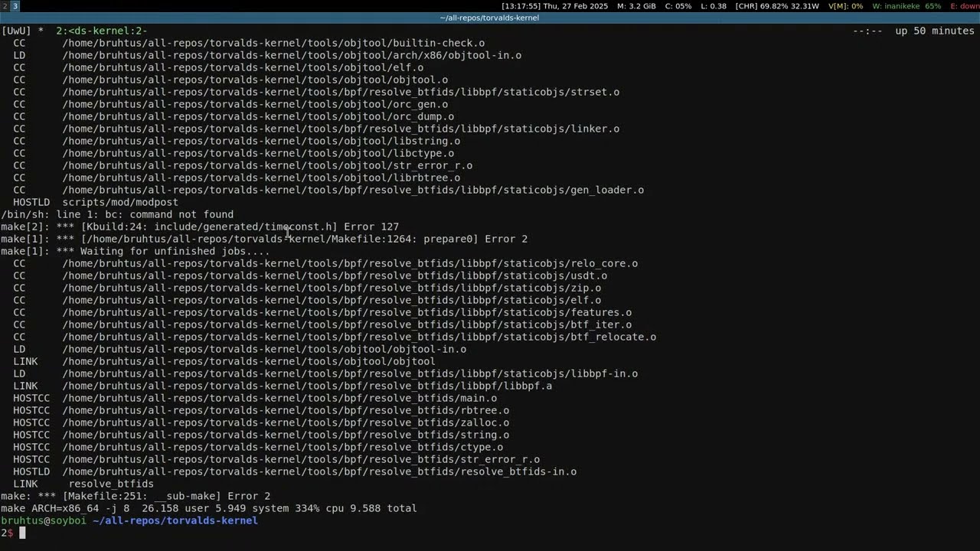Click the clock showing 13:17:55 date

tap(554, 6)
